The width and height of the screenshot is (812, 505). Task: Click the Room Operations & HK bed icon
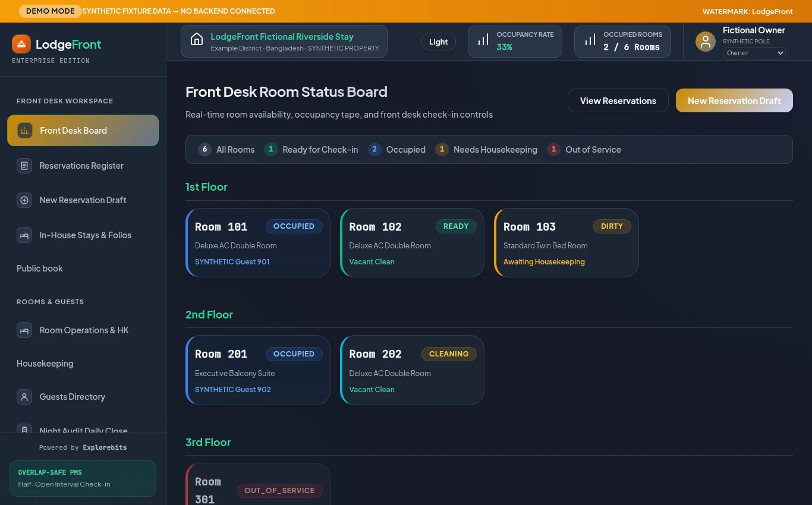[24, 330]
